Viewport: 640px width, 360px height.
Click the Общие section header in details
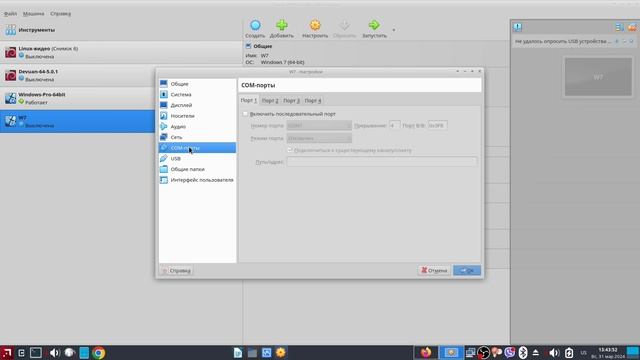[263, 46]
